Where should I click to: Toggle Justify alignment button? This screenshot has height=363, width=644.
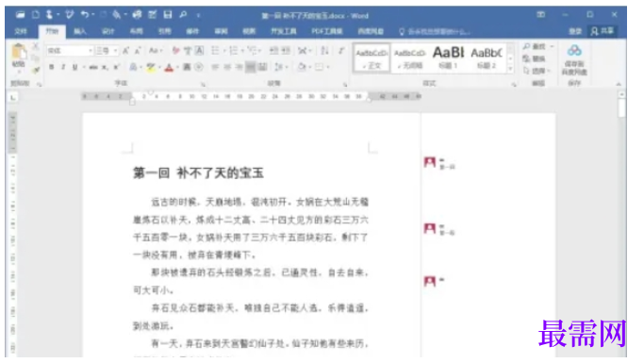(x=251, y=67)
